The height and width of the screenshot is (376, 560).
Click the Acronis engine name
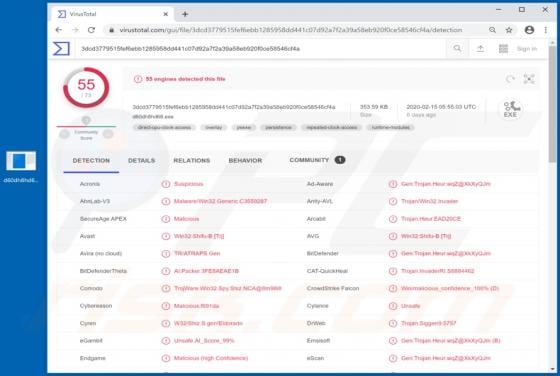[x=90, y=184]
